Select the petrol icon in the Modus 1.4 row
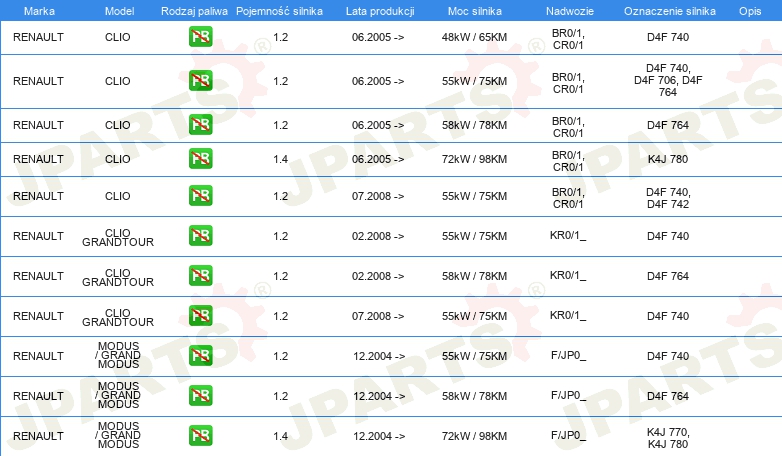This screenshot has height=456, width=782. [200, 435]
